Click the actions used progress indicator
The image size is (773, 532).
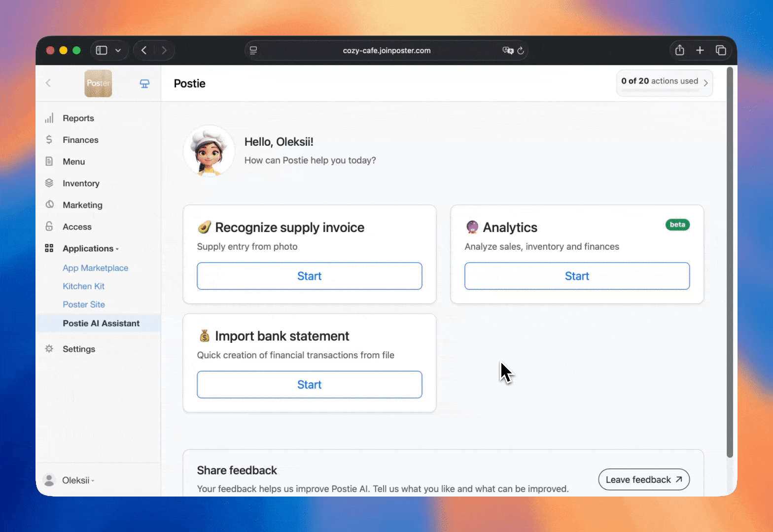pyautogui.click(x=664, y=83)
